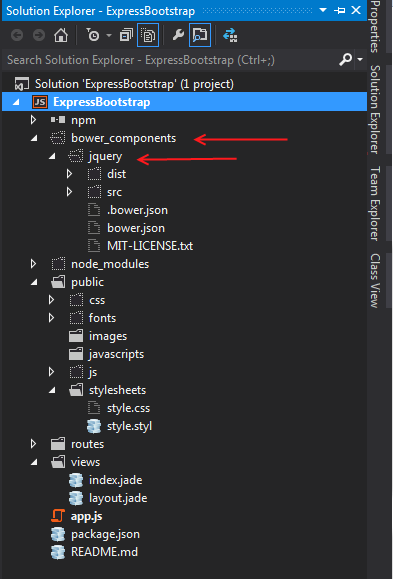The image size is (393, 579).
Task: Click the Pending Changes Filter clock icon
Action: click(x=93, y=35)
